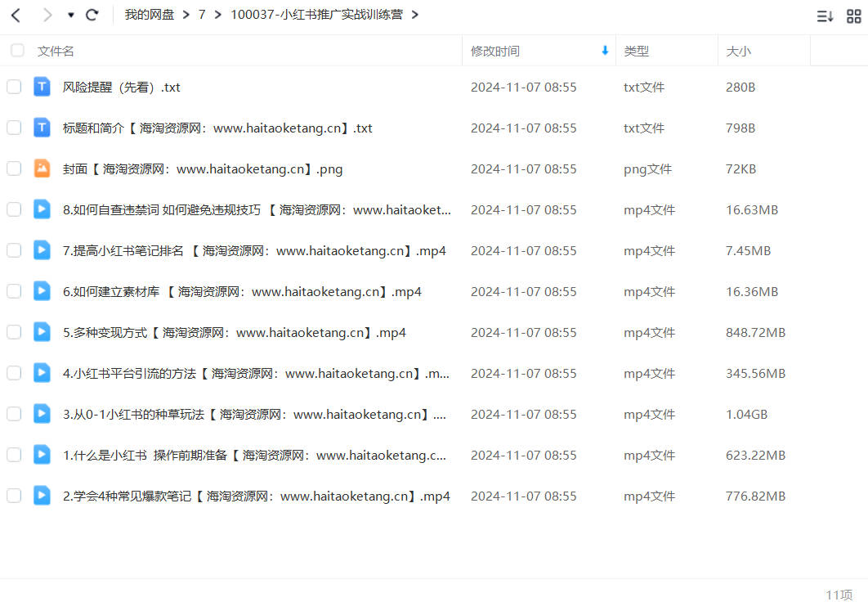Click the video icon of 4.小红书平台引流的方法
The height and width of the screenshot is (611, 868).
point(42,373)
